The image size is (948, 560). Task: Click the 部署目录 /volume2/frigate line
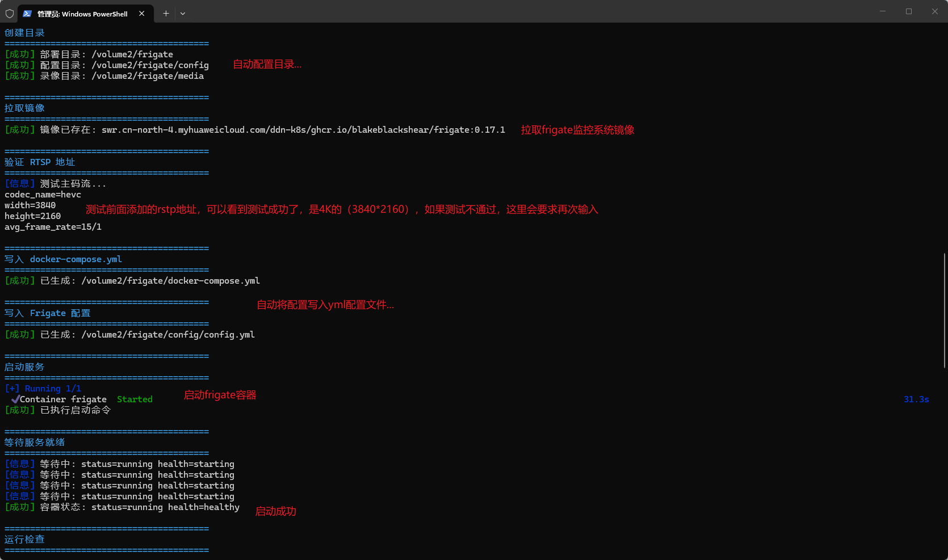pos(89,54)
